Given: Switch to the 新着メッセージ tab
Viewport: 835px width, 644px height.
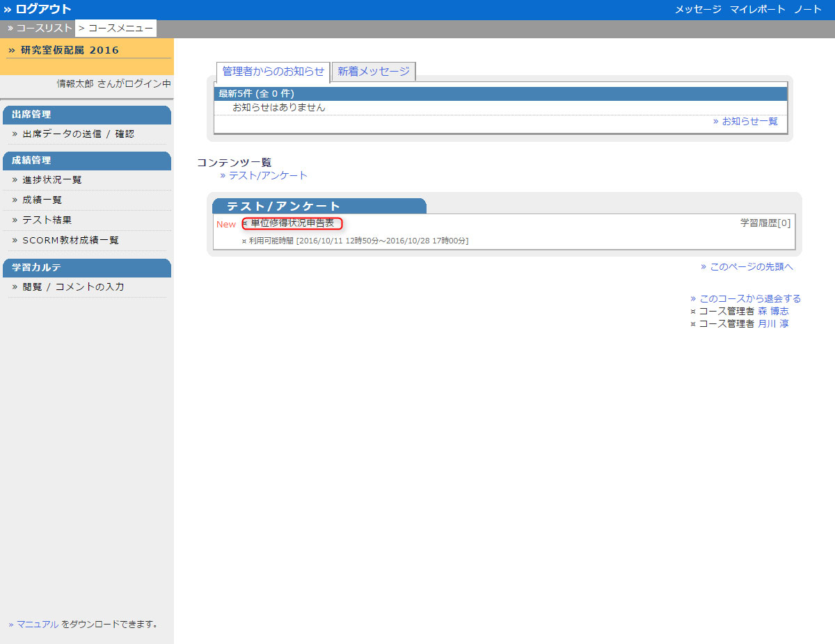Looking at the screenshot, I should click(374, 72).
